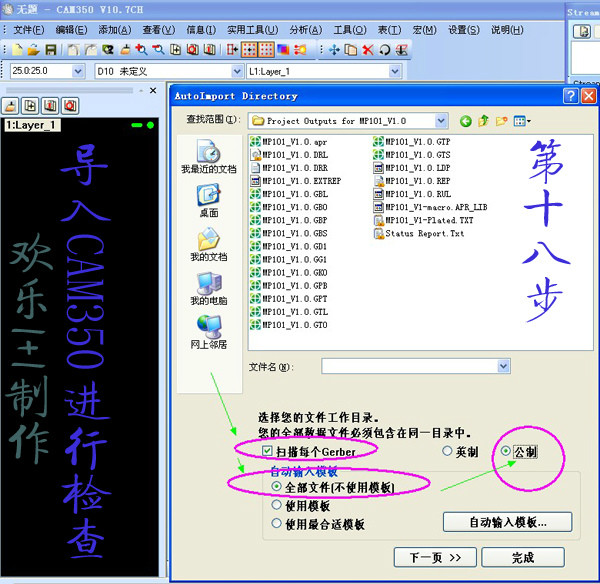Image resolution: width=600 pixels, height=584 pixels.
Task: Open the 文件(F) menu
Action: [29, 29]
